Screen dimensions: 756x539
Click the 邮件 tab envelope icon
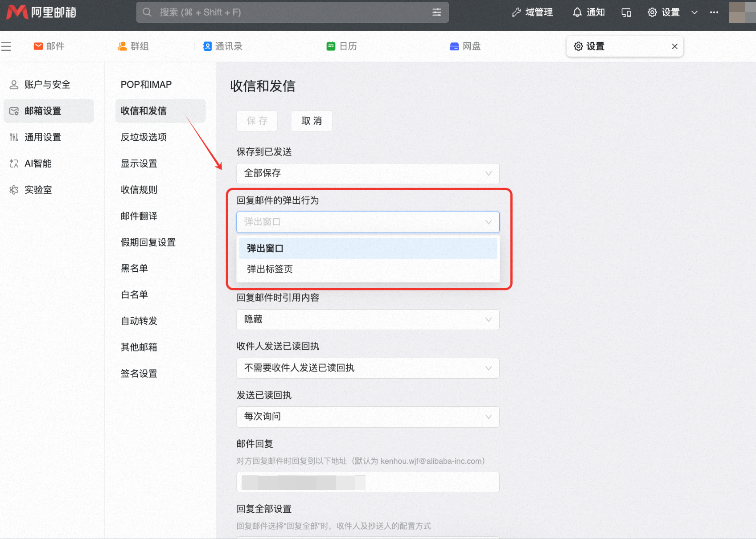pos(38,46)
